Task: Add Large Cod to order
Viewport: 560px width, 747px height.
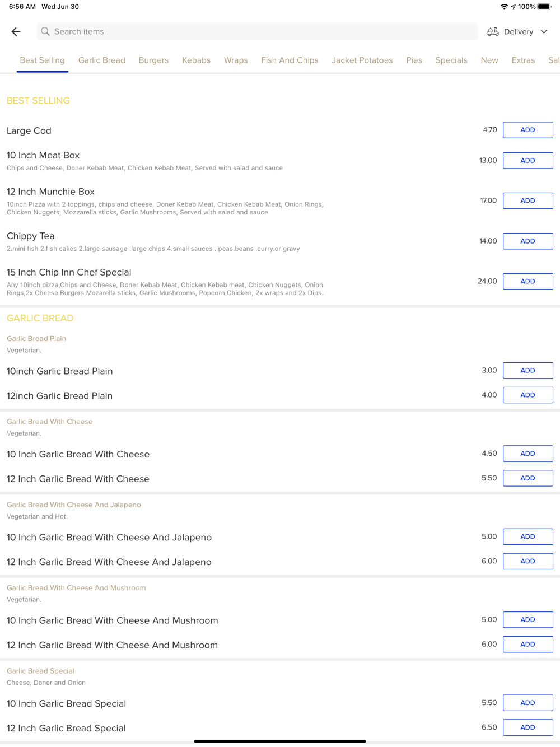Action: (528, 130)
